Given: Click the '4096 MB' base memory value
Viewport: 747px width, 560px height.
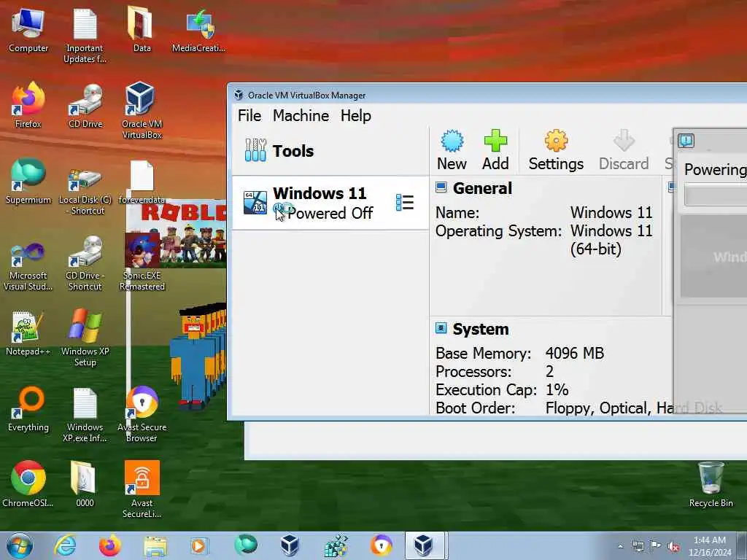Looking at the screenshot, I should 575,353.
